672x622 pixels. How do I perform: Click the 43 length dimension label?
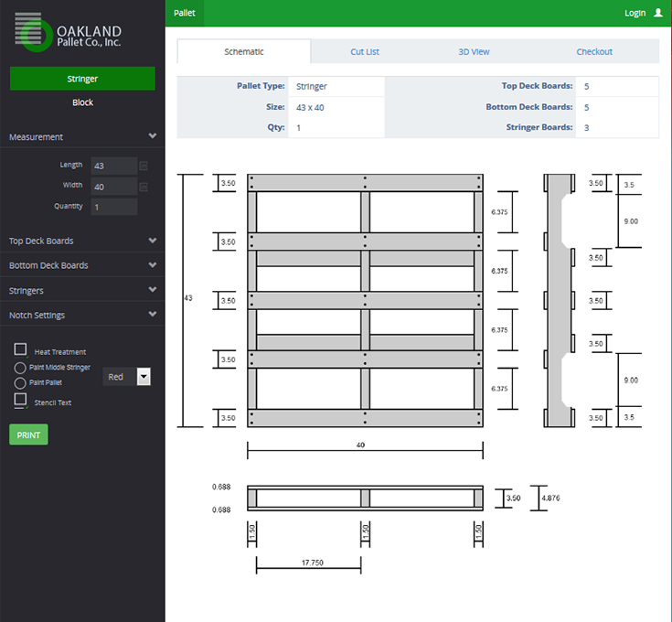(188, 298)
